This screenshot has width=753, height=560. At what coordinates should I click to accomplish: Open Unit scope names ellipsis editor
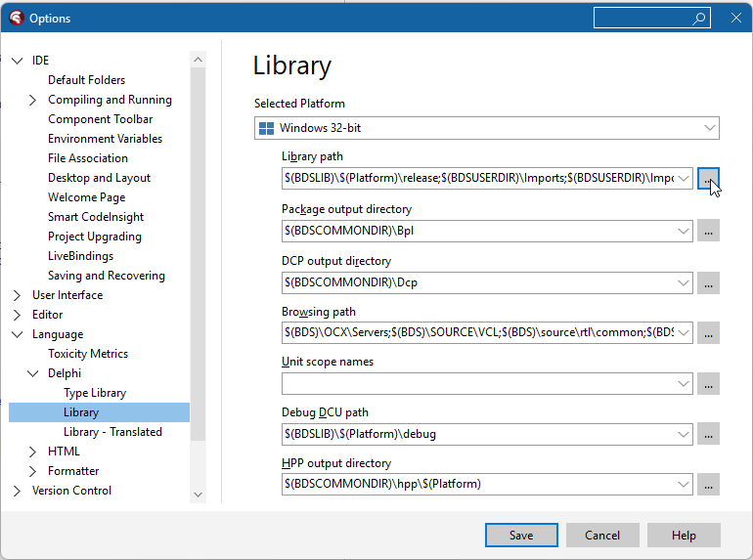click(708, 383)
